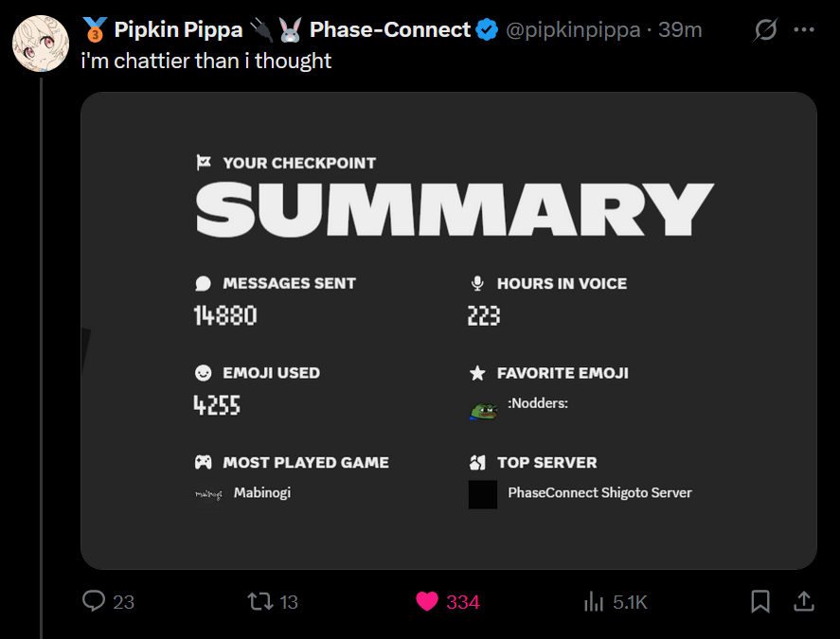This screenshot has height=639, width=840.
Task: Click the Mabinogi game logo
Action: pyautogui.click(x=208, y=493)
